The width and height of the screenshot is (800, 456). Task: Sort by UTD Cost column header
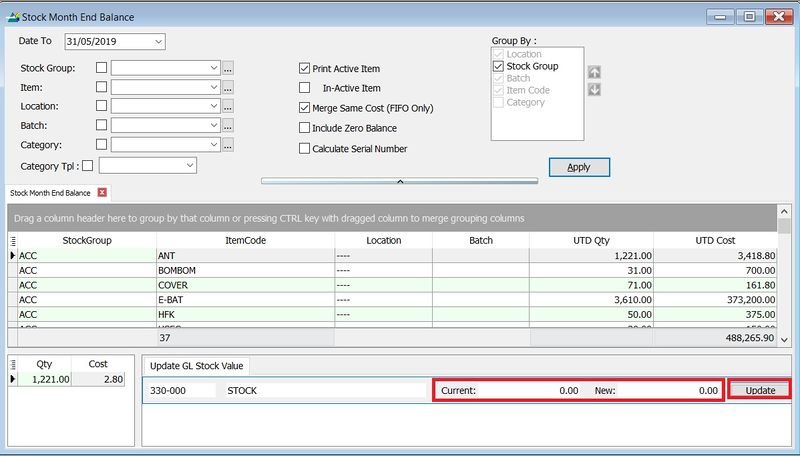[x=715, y=240]
